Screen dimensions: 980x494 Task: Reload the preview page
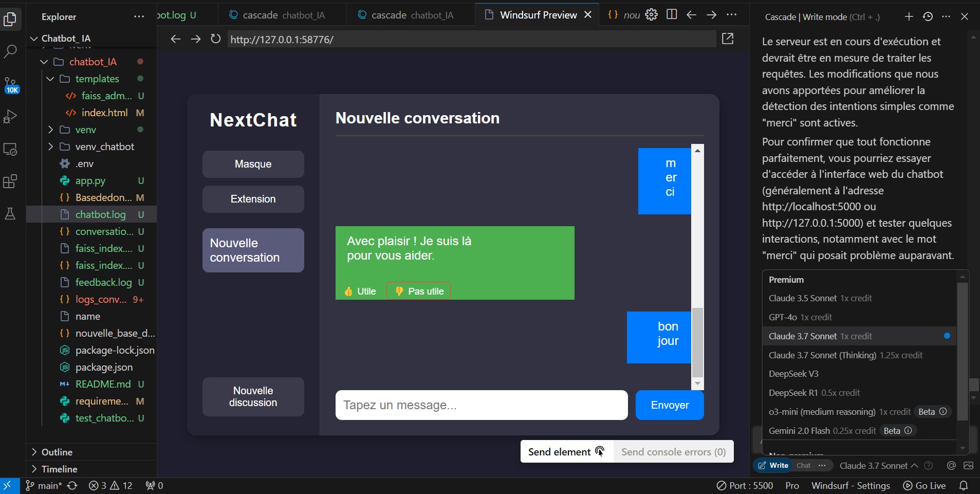click(x=216, y=39)
